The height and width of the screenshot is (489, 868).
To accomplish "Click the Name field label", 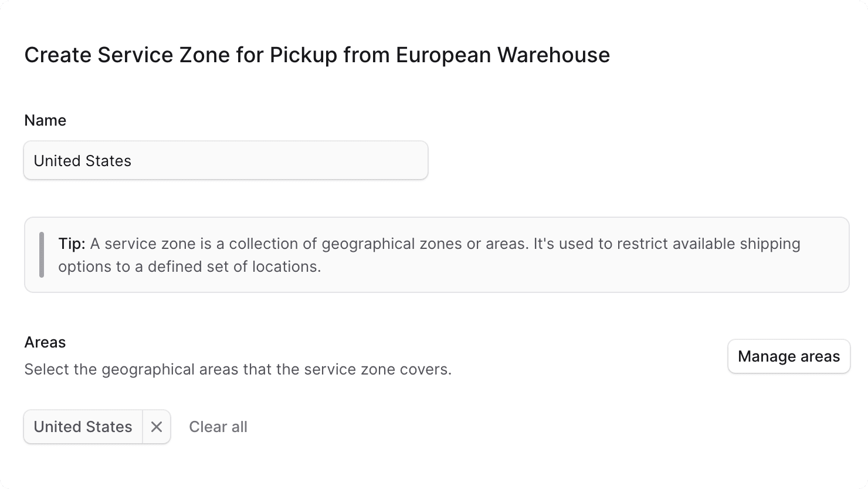I will 45,120.
